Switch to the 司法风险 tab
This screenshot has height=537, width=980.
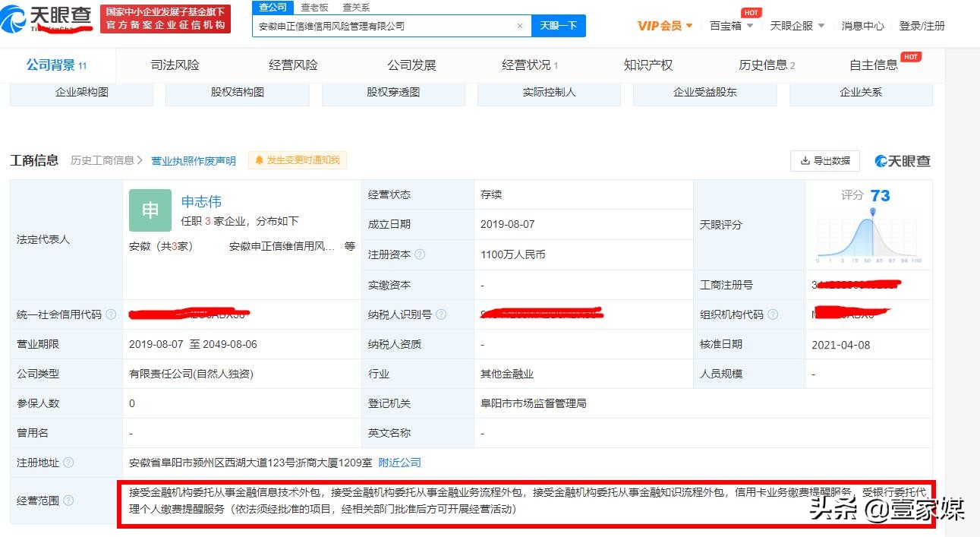tap(175, 65)
